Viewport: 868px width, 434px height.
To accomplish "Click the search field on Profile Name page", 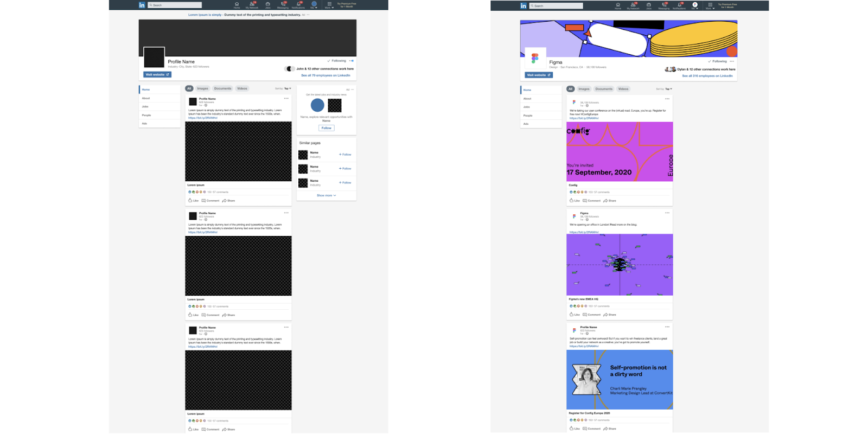I will (175, 5).
